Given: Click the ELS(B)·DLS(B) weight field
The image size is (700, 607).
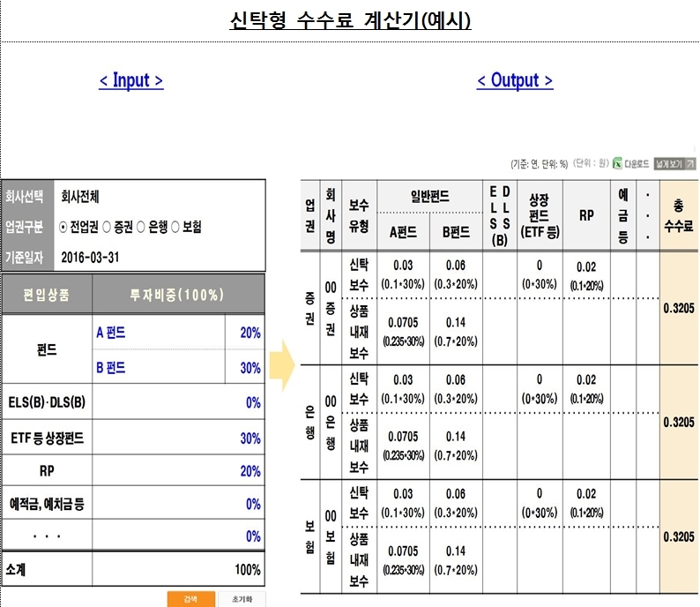Looking at the screenshot, I should point(252,402).
